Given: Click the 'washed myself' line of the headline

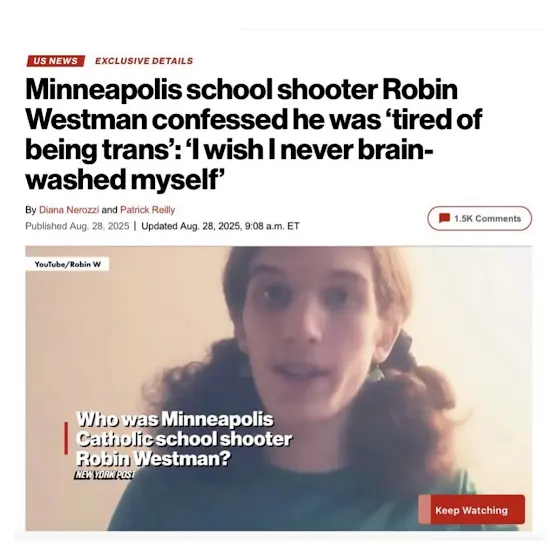Looking at the screenshot, I should click(x=126, y=180).
